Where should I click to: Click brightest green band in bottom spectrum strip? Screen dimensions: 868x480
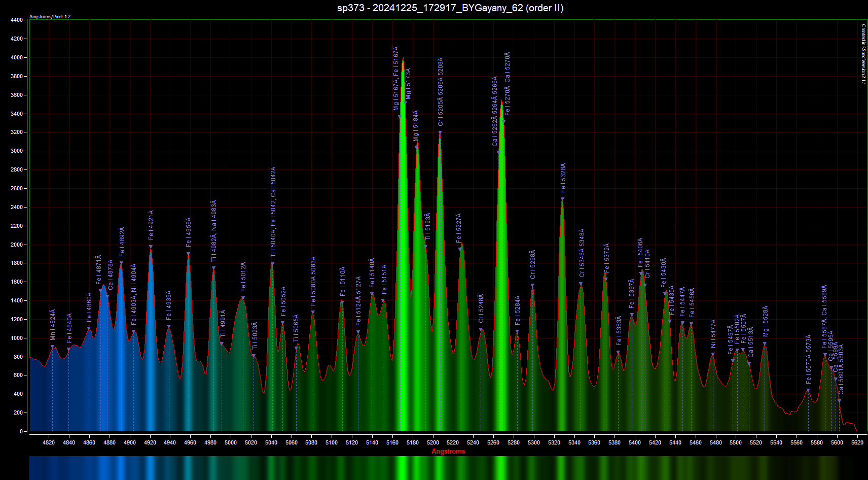click(x=402, y=468)
